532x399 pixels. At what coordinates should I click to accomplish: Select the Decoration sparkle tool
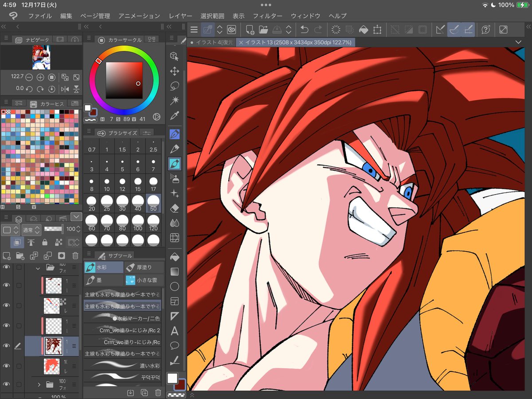point(175,194)
